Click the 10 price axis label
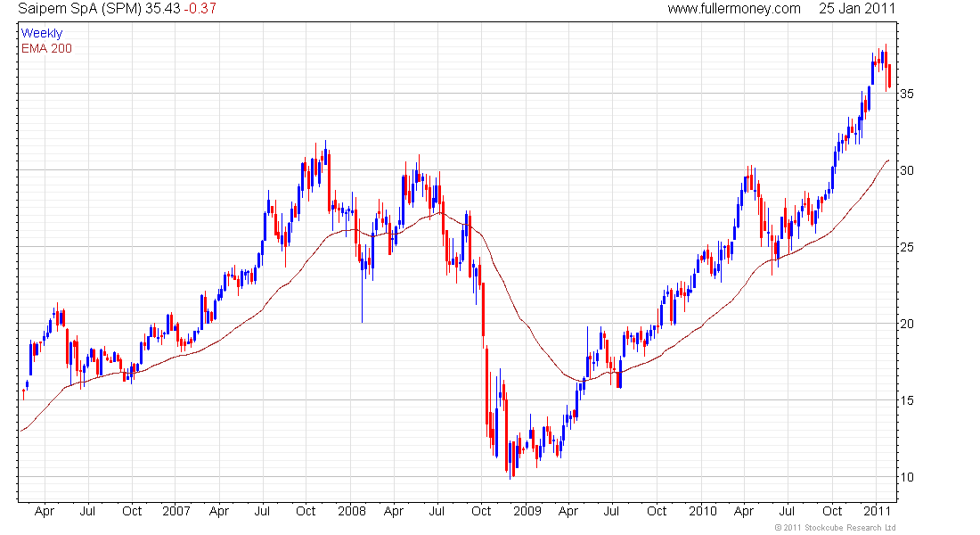The height and width of the screenshot is (535, 980). pos(906,477)
